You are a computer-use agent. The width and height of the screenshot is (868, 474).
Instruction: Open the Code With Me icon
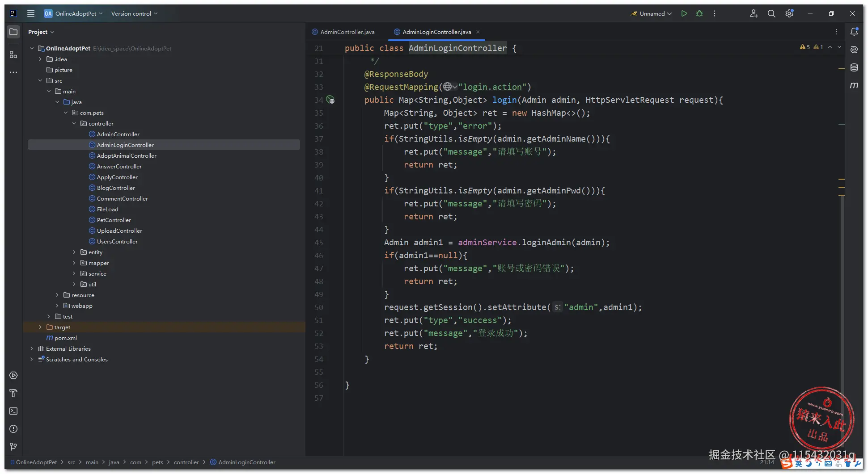754,13
